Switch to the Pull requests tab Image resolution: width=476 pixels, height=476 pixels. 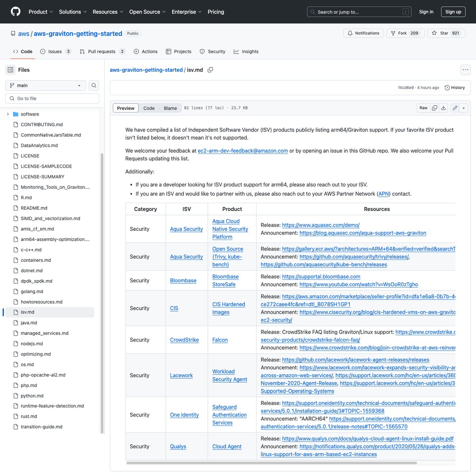pyautogui.click(x=102, y=52)
